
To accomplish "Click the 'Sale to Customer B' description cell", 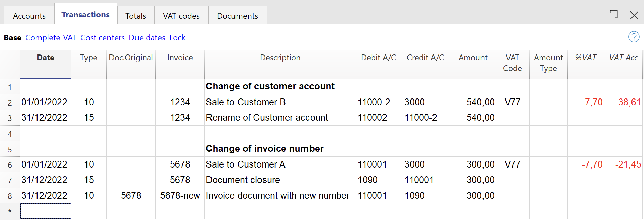I will tap(246, 102).
